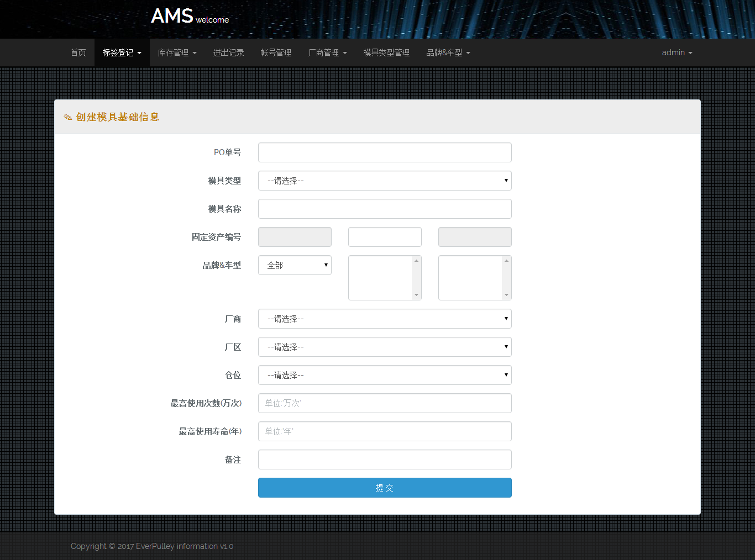
Task: Open the 首页 home menu item
Action: (78, 52)
